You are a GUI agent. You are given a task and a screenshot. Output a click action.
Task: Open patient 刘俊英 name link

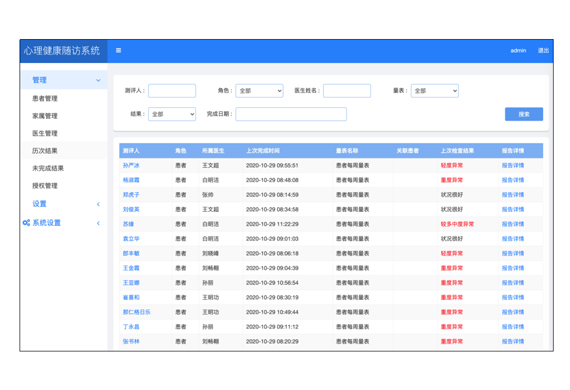pyautogui.click(x=131, y=209)
